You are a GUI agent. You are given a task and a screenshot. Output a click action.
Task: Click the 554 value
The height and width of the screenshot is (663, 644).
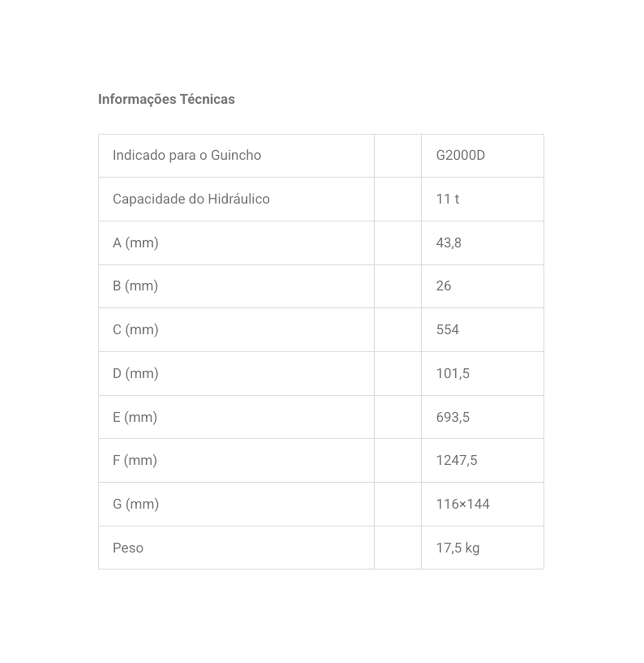tap(447, 329)
